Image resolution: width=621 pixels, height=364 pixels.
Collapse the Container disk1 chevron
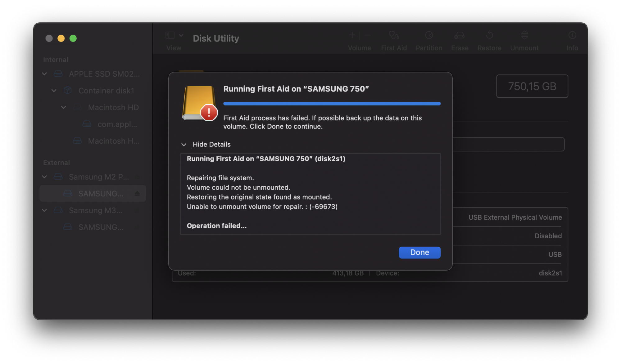pos(54,91)
